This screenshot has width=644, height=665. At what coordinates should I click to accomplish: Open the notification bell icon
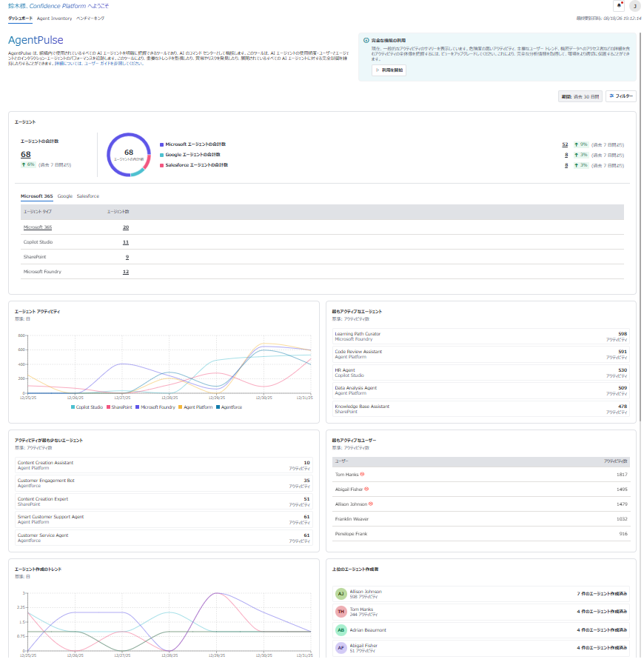619,6
